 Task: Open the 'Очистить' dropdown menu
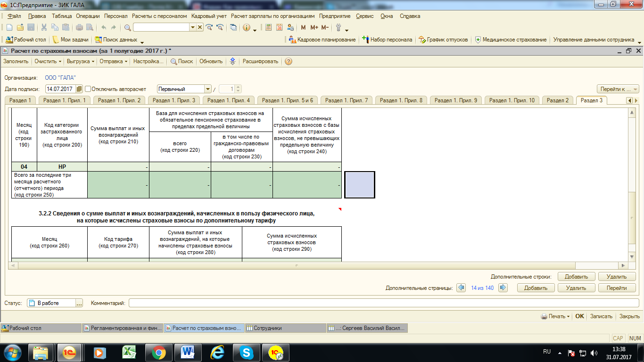click(x=48, y=61)
